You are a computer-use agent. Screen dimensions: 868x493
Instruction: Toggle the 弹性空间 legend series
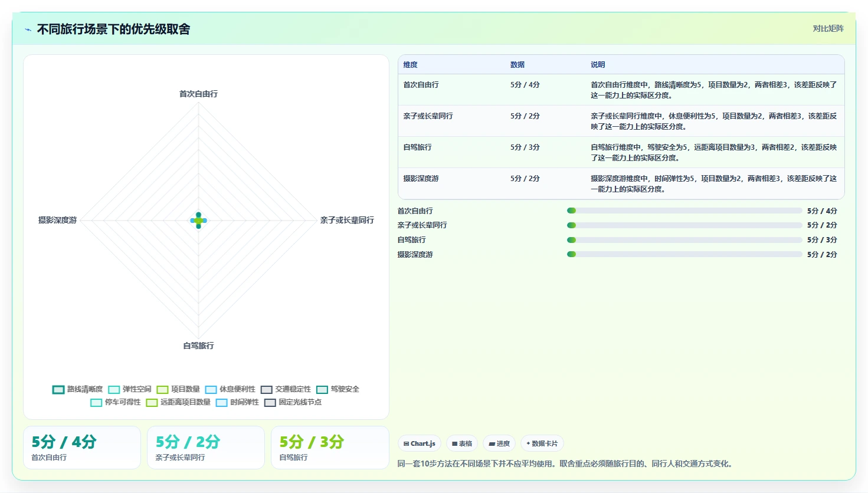[x=130, y=389]
